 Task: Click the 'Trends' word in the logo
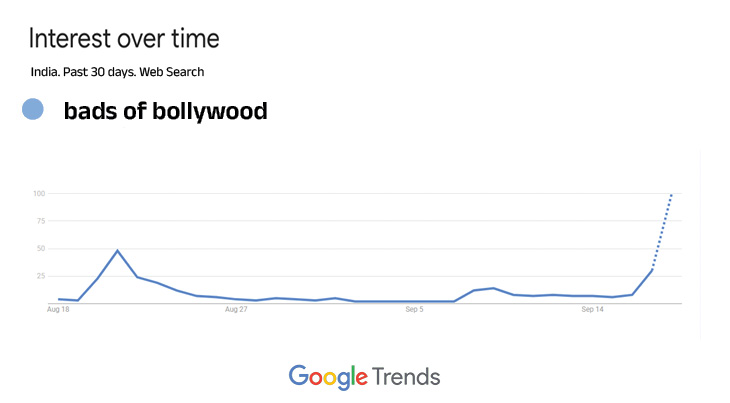click(x=406, y=377)
